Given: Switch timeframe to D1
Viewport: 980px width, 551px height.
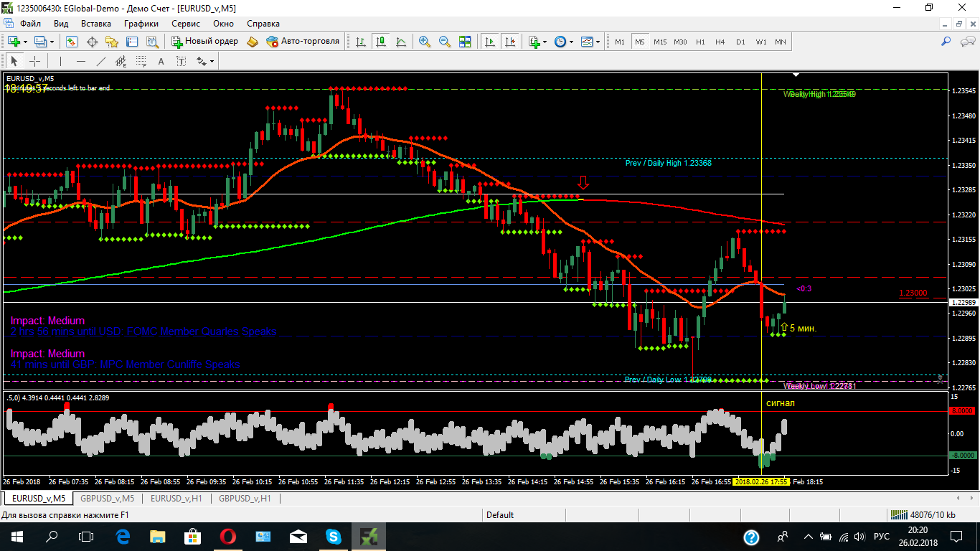Looking at the screenshot, I should tap(740, 42).
